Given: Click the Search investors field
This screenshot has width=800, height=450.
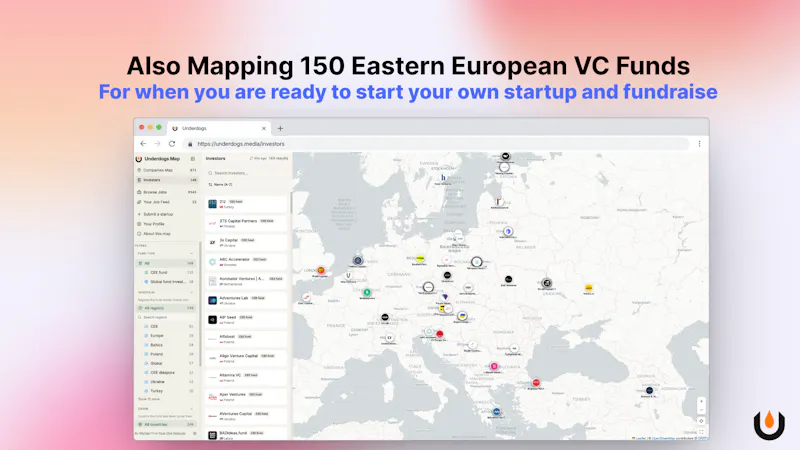Looking at the screenshot, I should [247, 173].
